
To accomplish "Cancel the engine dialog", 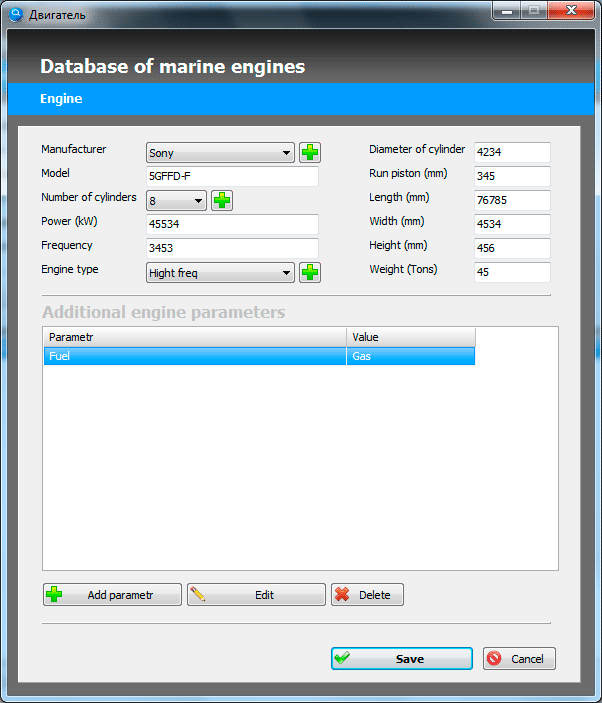I will click(520, 659).
